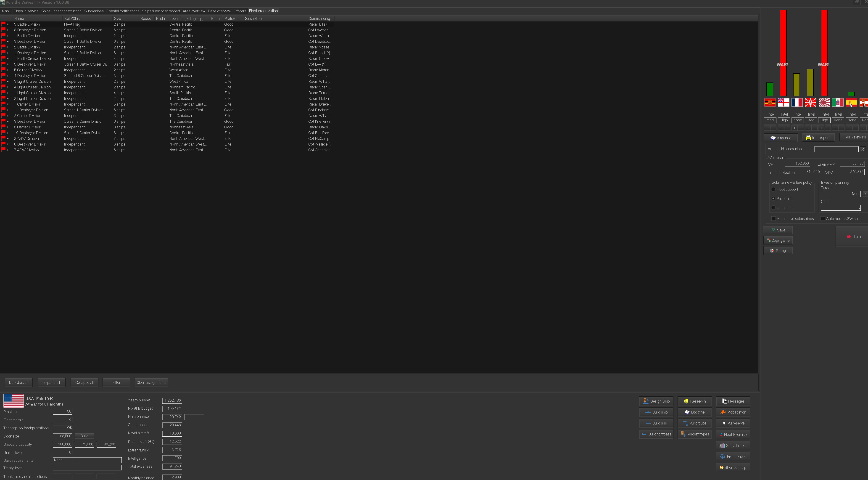Click the Spanish flag icon

coord(852,102)
